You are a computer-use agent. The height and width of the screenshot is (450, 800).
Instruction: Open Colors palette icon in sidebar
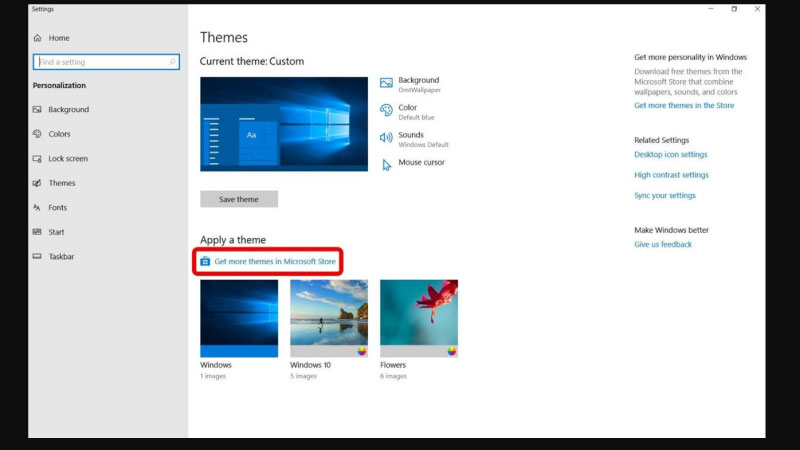pyautogui.click(x=37, y=134)
